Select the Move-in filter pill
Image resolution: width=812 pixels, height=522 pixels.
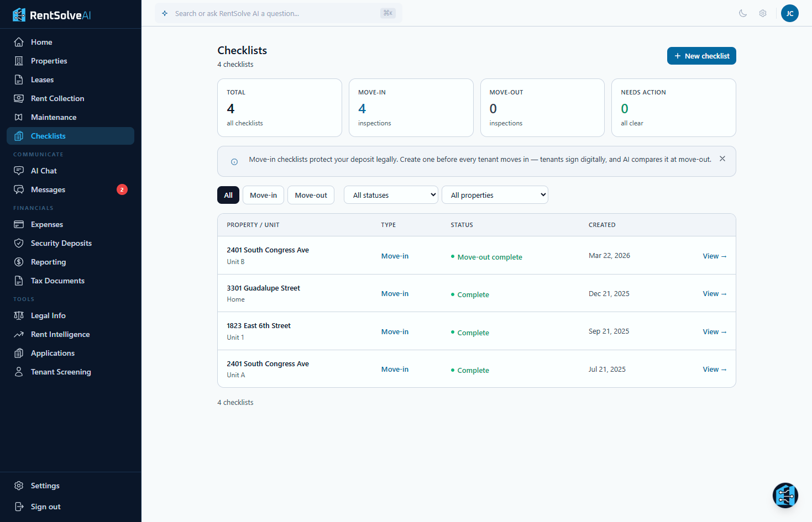(x=263, y=195)
